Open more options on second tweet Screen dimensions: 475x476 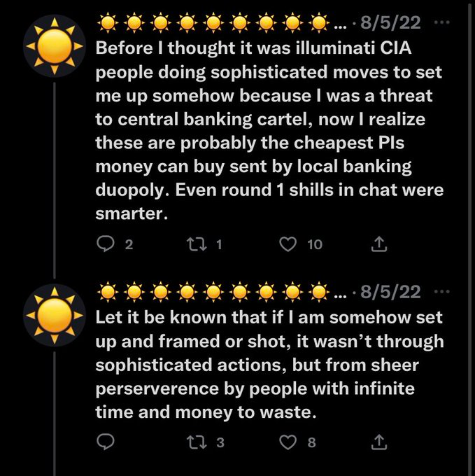(x=441, y=290)
